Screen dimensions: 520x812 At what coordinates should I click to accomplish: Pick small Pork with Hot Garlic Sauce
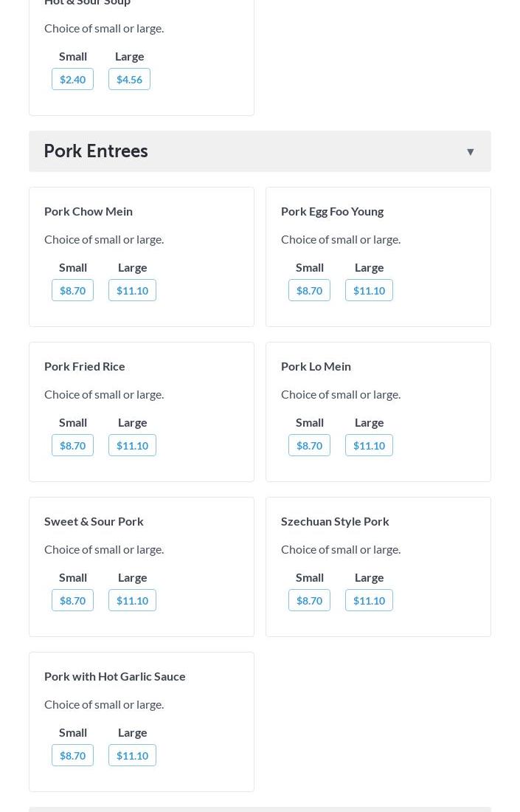point(72,755)
